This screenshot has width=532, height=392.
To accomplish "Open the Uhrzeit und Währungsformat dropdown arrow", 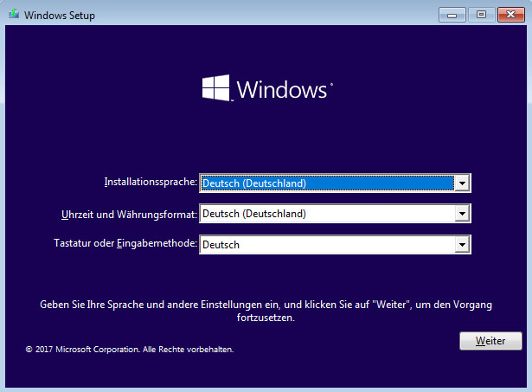I will click(x=462, y=214).
